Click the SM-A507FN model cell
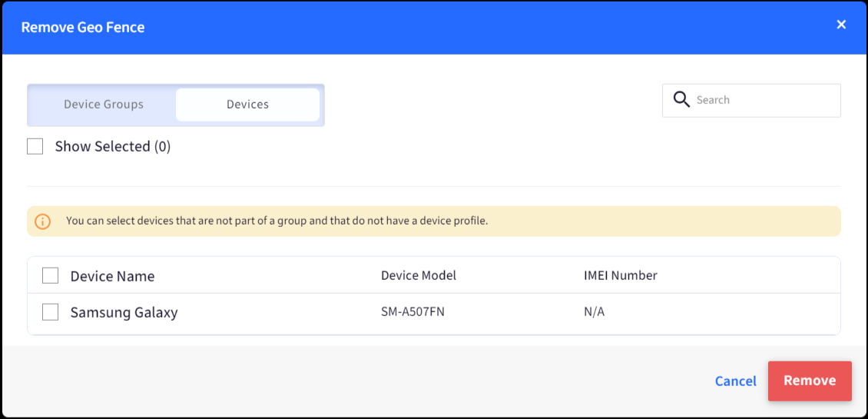The width and height of the screenshot is (868, 419). click(x=413, y=312)
